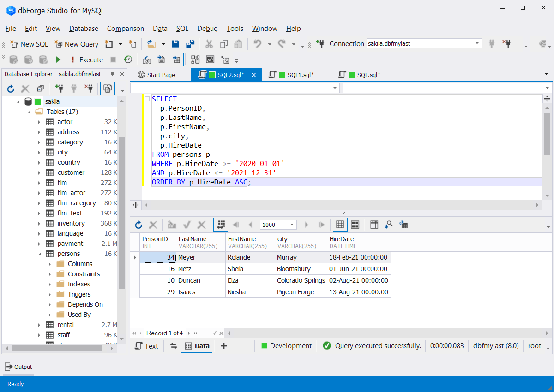Select the Duncan row in results
Image resolution: width=554 pixels, height=392 pixels.
click(189, 280)
